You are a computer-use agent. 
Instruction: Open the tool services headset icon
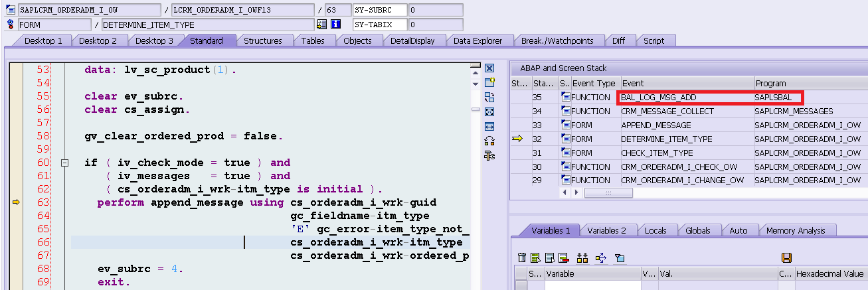point(490,141)
